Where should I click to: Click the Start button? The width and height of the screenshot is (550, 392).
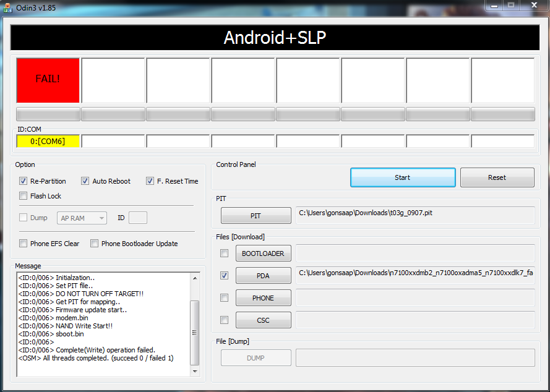click(403, 177)
